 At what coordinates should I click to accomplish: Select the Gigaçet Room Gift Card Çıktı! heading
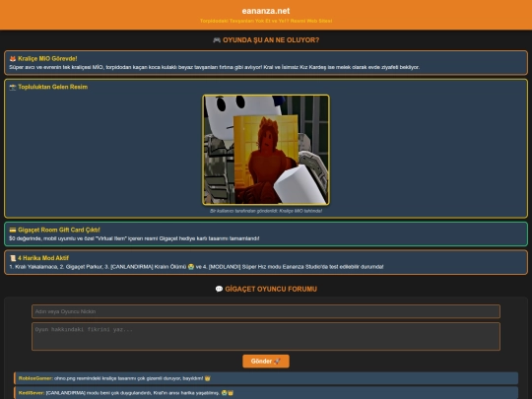59,230
